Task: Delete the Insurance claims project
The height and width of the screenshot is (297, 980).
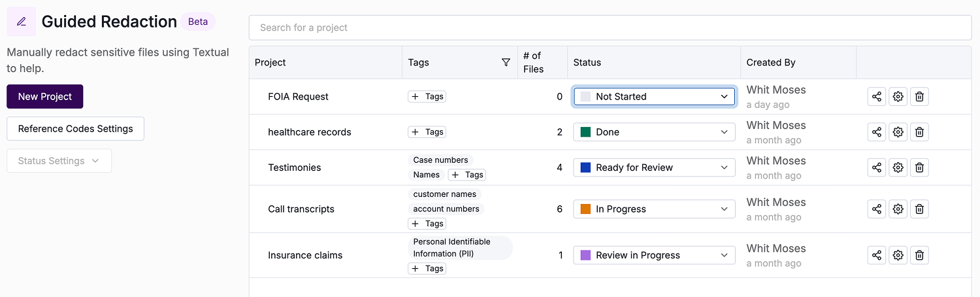Action: coord(919,255)
